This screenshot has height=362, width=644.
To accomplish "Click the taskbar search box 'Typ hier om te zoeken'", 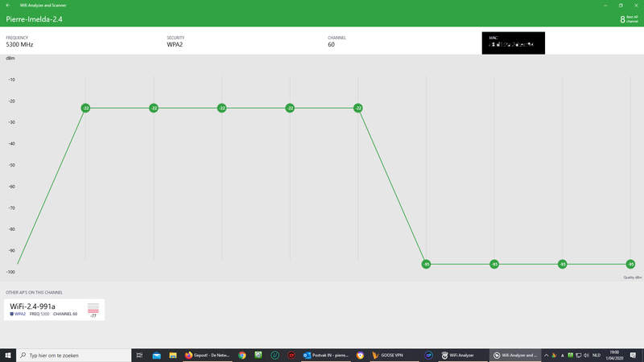I will 74,356.
